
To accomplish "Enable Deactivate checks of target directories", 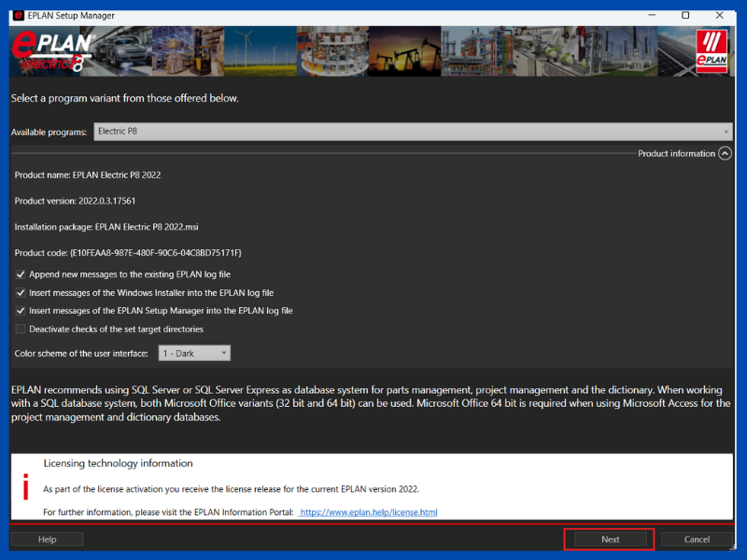I will click(21, 329).
